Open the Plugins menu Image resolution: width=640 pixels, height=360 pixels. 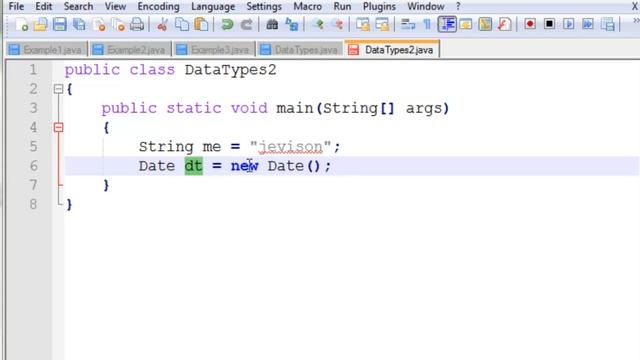click(379, 7)
